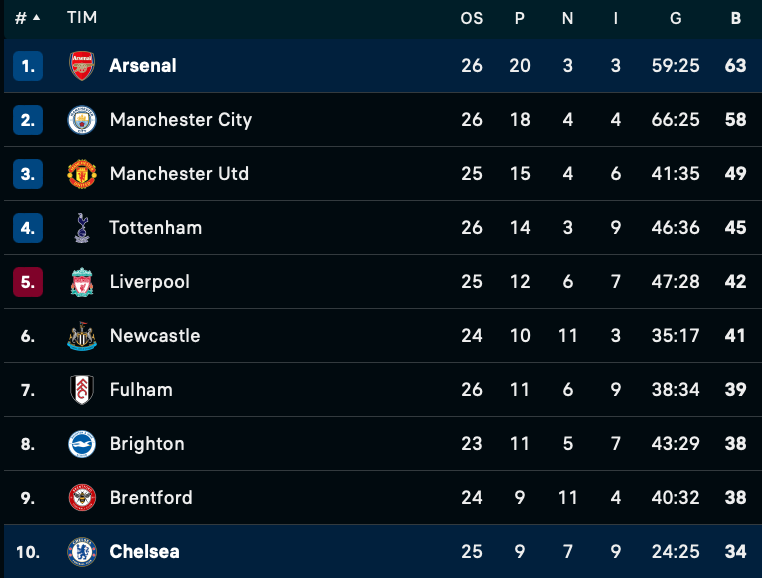
Task: Sort table by rank arrow in # column
Action: [36, 18]
